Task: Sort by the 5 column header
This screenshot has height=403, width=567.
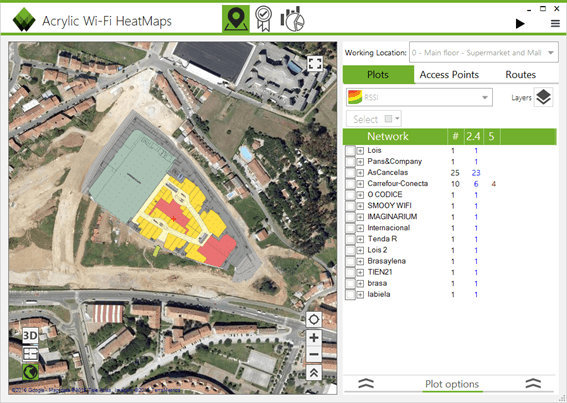Action: (x=491, y=136)
